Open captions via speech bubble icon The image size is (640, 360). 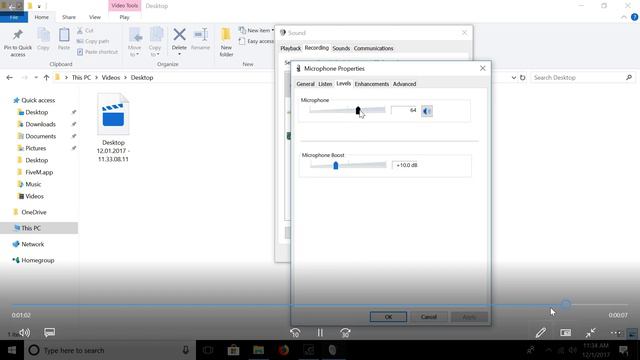pos(49,332)
